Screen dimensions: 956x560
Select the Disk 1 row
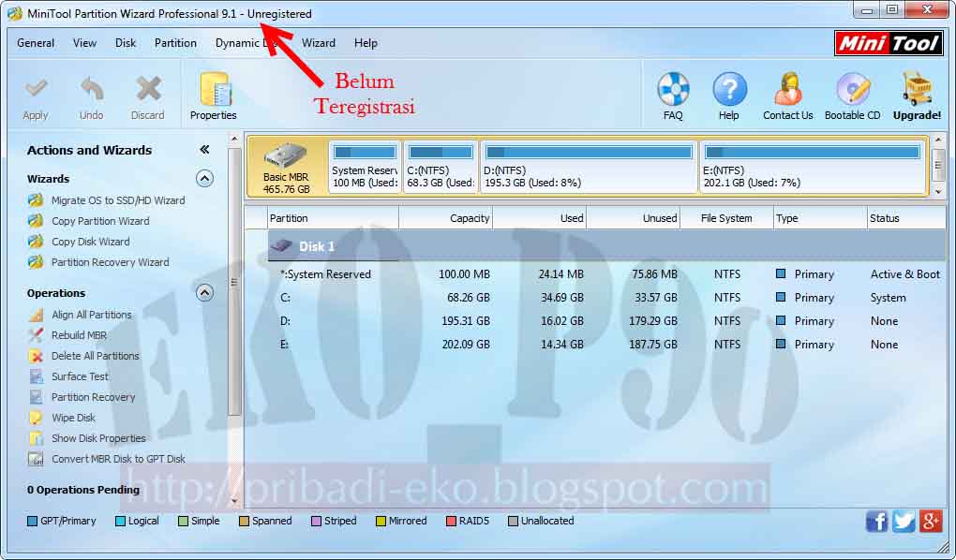coord(606,246)
